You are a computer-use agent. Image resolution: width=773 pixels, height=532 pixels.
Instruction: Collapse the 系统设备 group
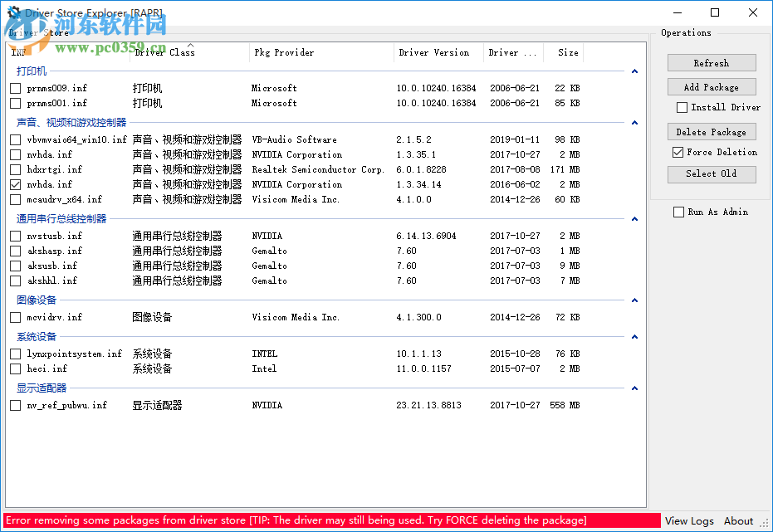(x=634, y=337)
